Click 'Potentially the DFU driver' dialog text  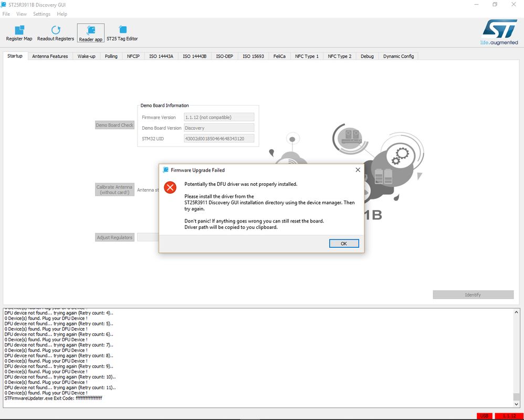[x=240, y=184]
